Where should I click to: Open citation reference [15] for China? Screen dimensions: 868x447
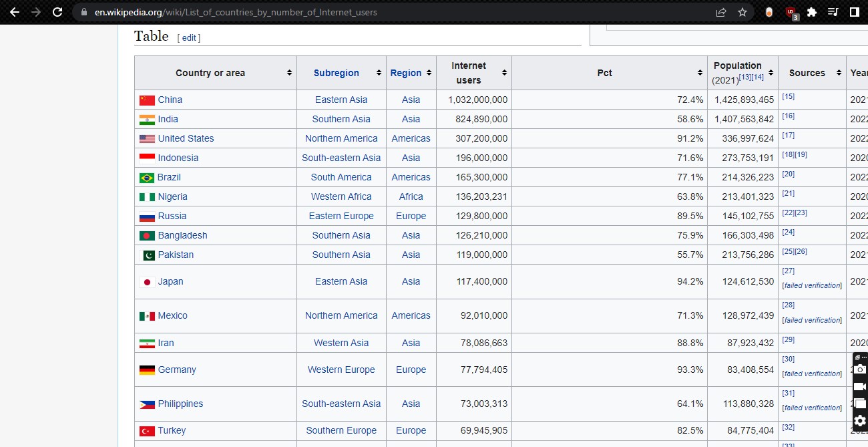tap(789, 97)
